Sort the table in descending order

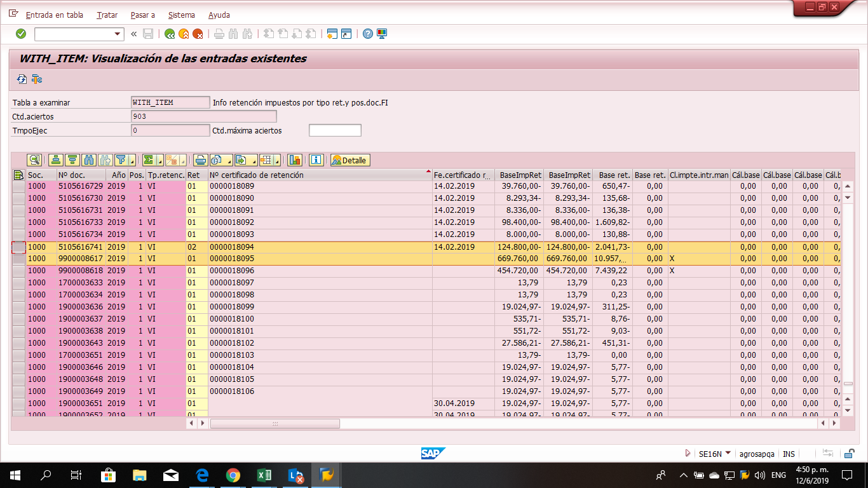tap(72, 160)
